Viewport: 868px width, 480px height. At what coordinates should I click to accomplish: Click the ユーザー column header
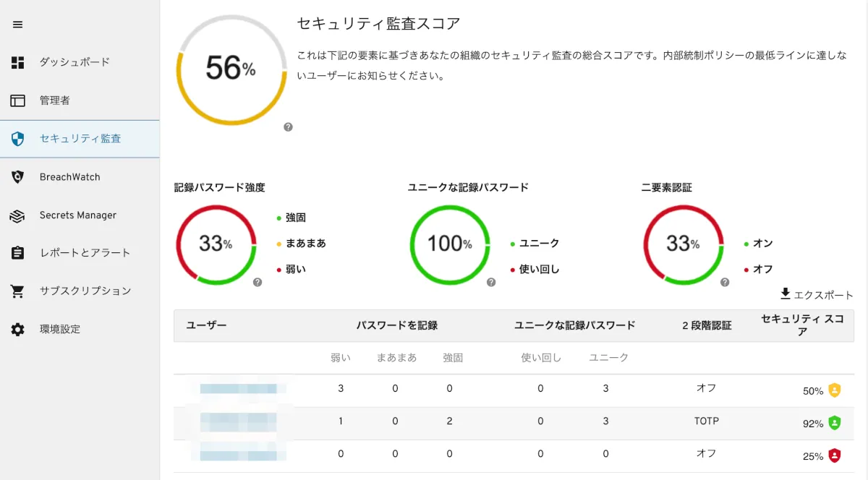coord(207,325)
